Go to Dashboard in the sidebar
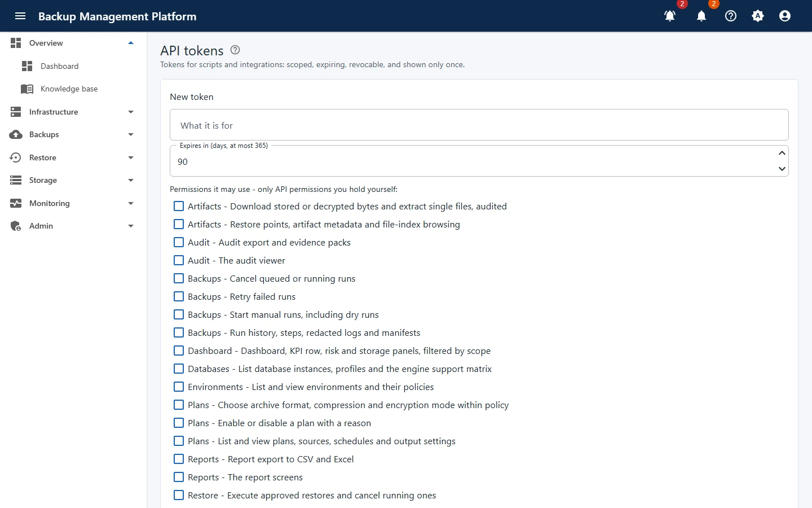Viewport: 812px width, 508px height. [x=73, y=66]
